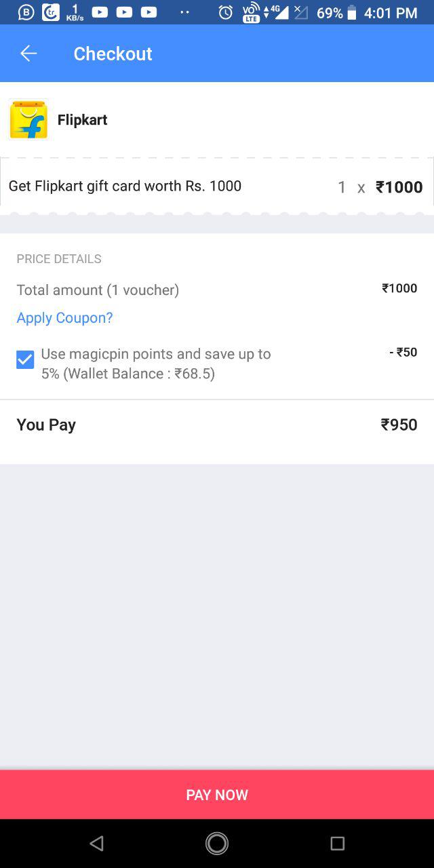Open recent apps with the square button
Image resolution: width=434 pixels, height=868 pixels.
(337, 843)
